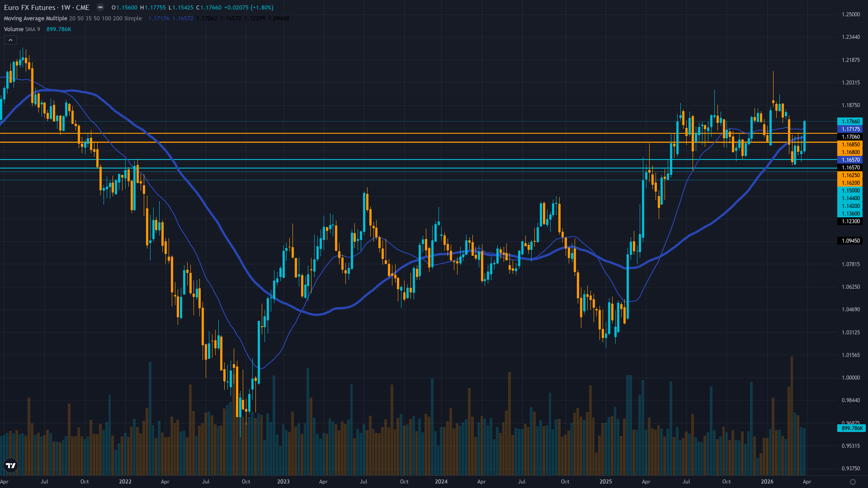
Task: Click the 1.01565 tick on price scale
Action: (851, 355)
